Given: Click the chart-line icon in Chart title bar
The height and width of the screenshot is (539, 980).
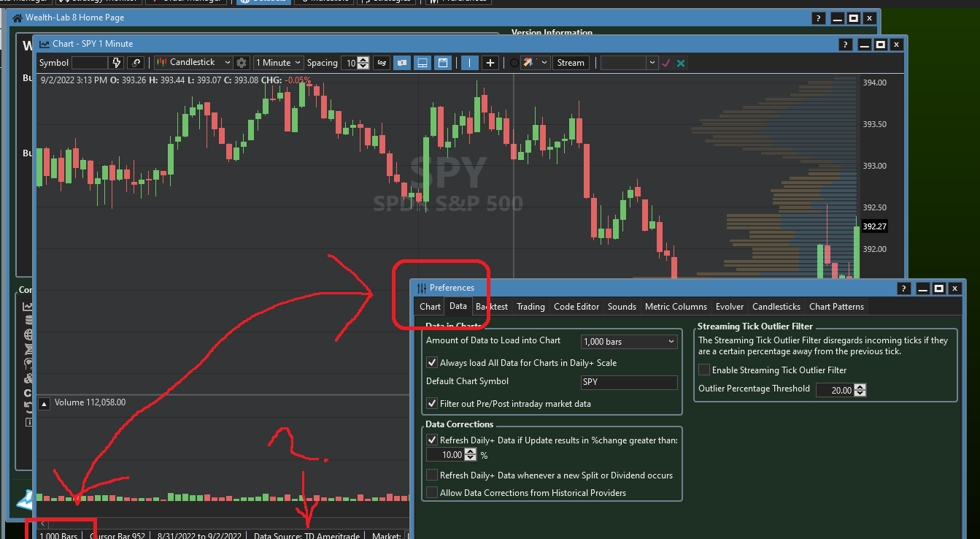Looking at the screenshot, I should point(45,45).
